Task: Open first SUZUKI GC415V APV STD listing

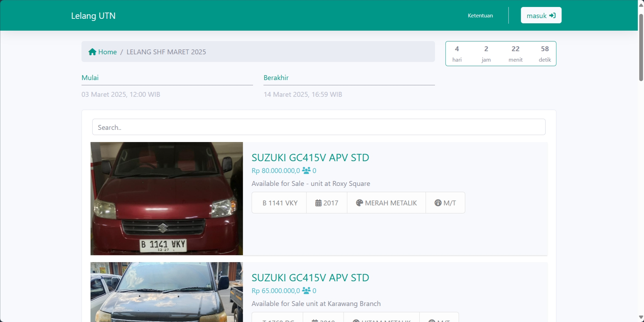Action: tap(310, 157)
